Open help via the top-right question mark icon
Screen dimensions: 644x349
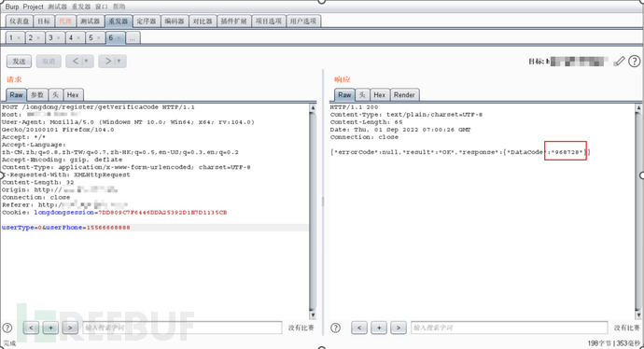coord(634,62)
